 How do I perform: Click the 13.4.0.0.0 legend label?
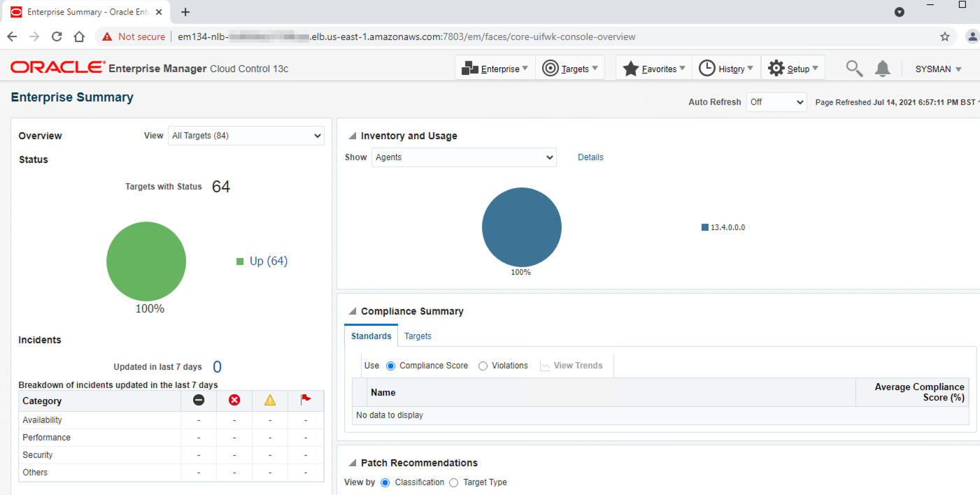point(728,227)
